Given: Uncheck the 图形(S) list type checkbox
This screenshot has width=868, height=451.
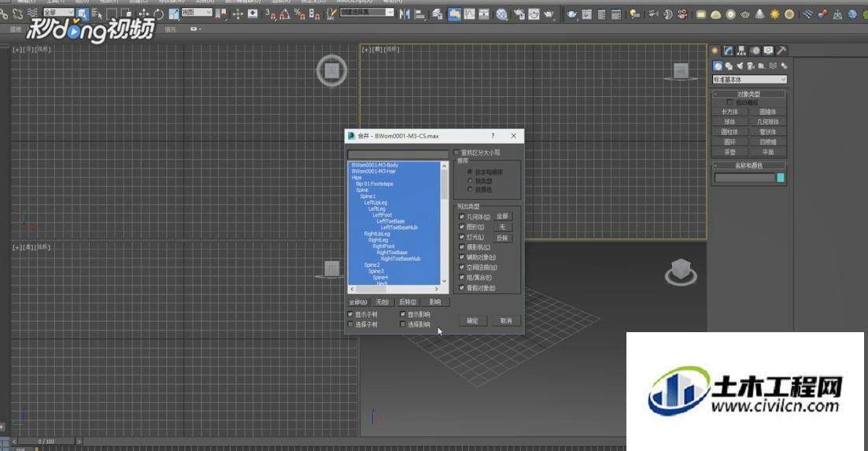Looking at the screenshot, I should [x=462, y=227].
